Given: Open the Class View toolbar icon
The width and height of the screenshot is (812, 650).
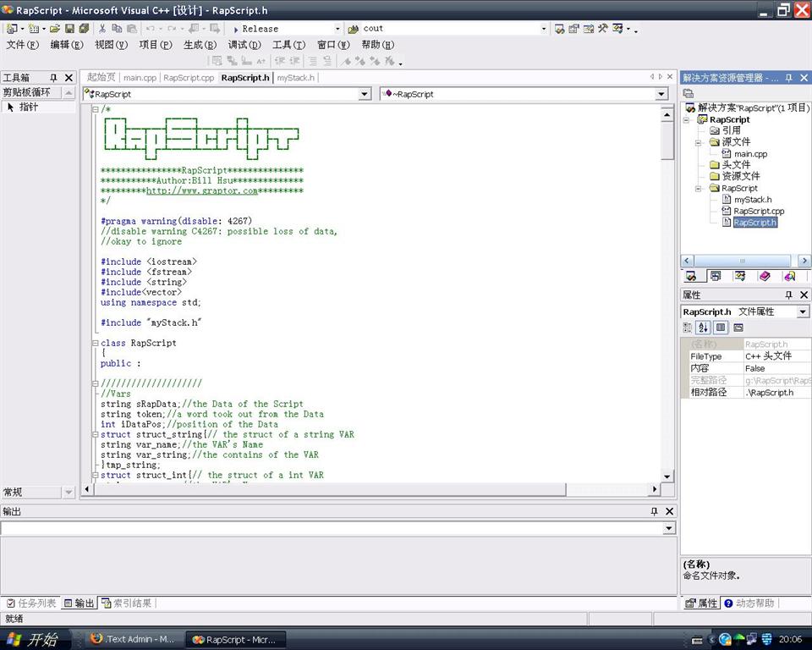Looking at the screenshot, I should coord(617,29).
